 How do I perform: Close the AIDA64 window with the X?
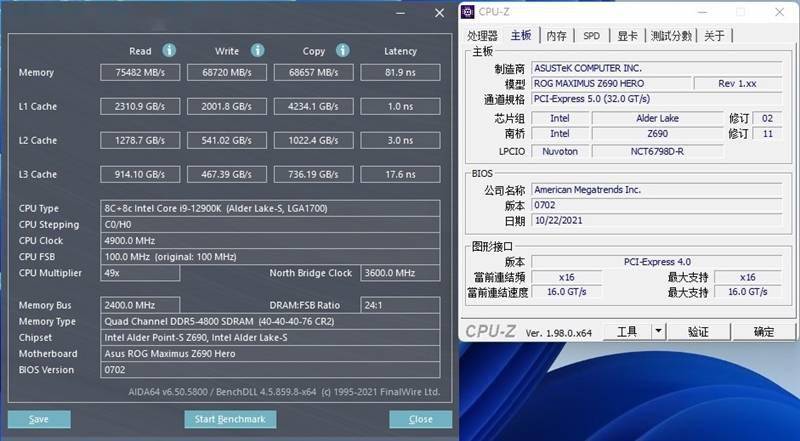point(439,12)
